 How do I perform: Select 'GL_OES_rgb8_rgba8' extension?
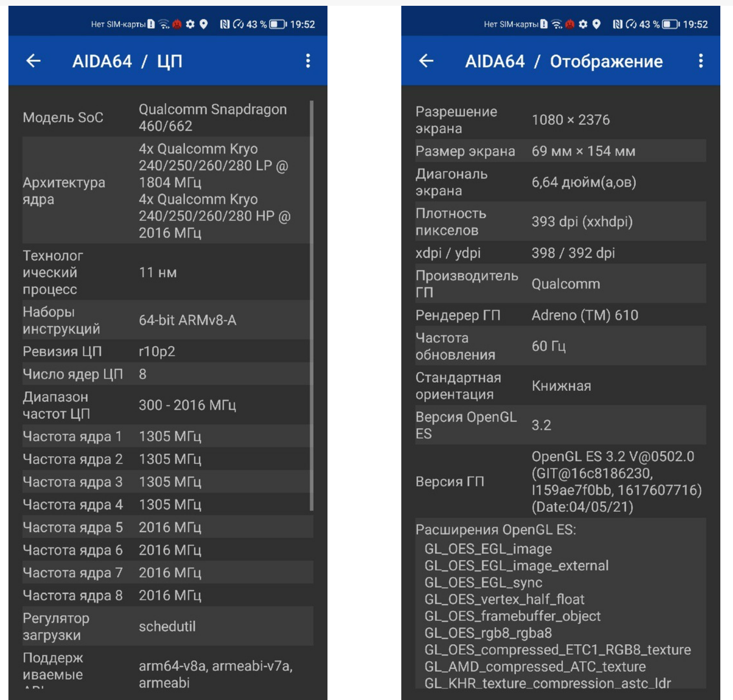pyautogui.click(x=488, y=633)
